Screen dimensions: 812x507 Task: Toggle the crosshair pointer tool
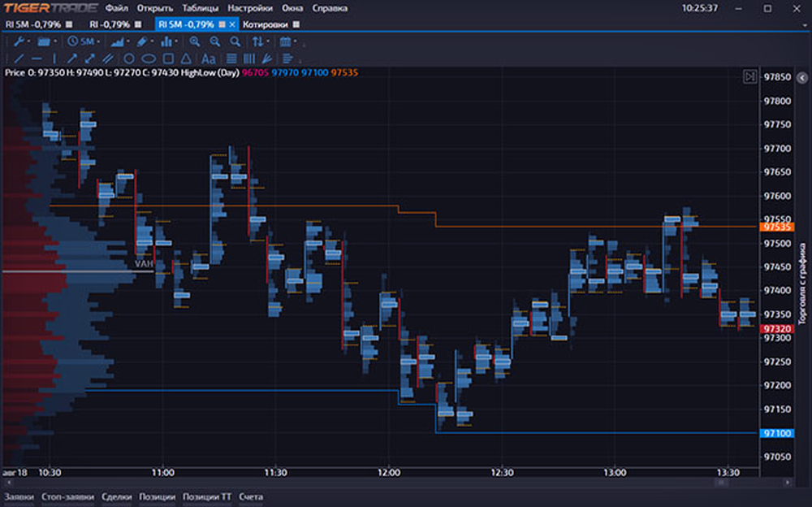(x=54, y=58)
